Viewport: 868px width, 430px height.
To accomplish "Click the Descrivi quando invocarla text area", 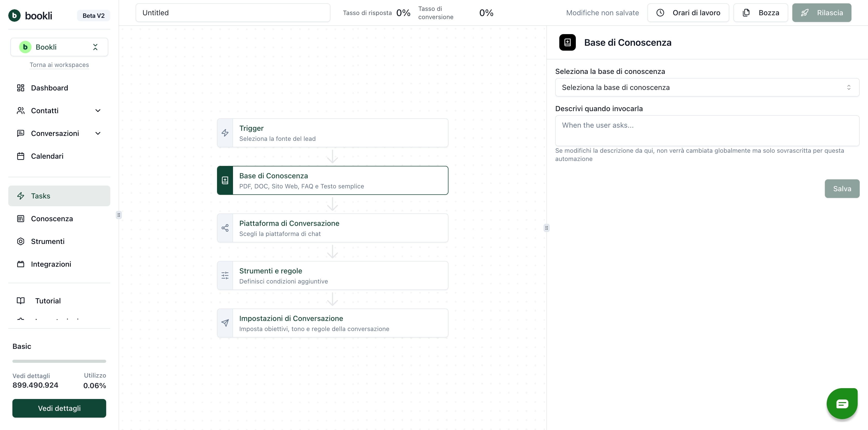I will [x=707, y=131].
